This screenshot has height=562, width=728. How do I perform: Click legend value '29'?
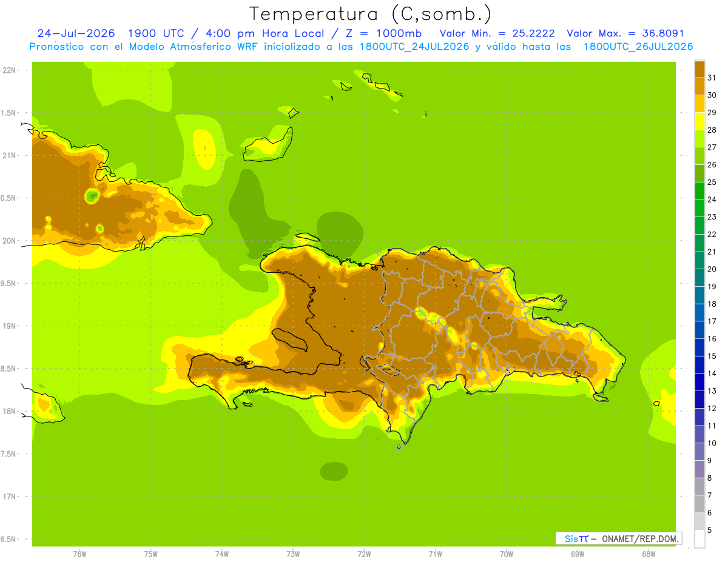(712, 112)
